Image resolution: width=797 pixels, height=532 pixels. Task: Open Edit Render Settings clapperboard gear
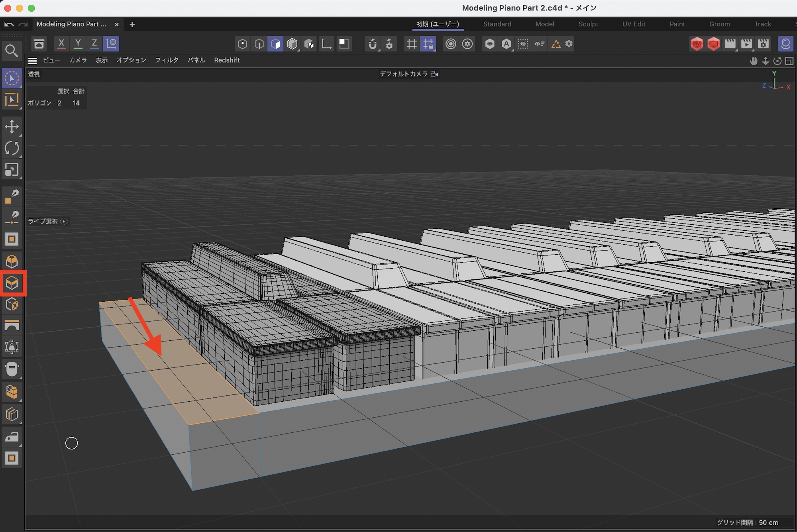pos(763,44)
